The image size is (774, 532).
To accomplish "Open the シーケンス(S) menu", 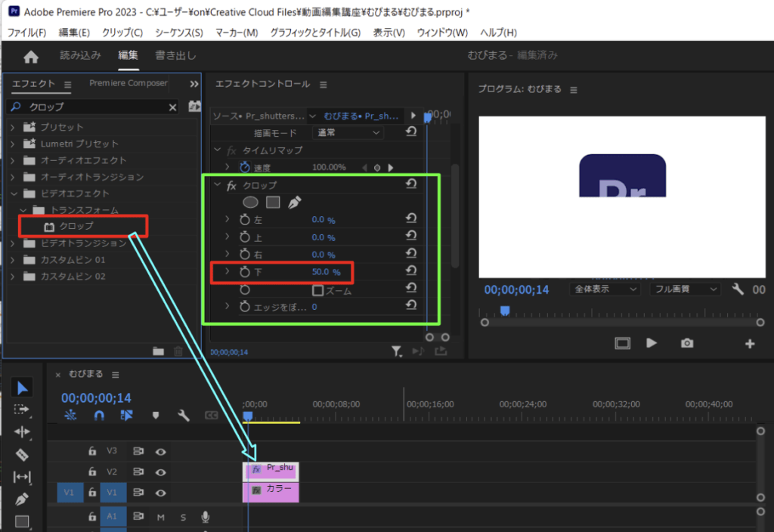I will (178, 32).
